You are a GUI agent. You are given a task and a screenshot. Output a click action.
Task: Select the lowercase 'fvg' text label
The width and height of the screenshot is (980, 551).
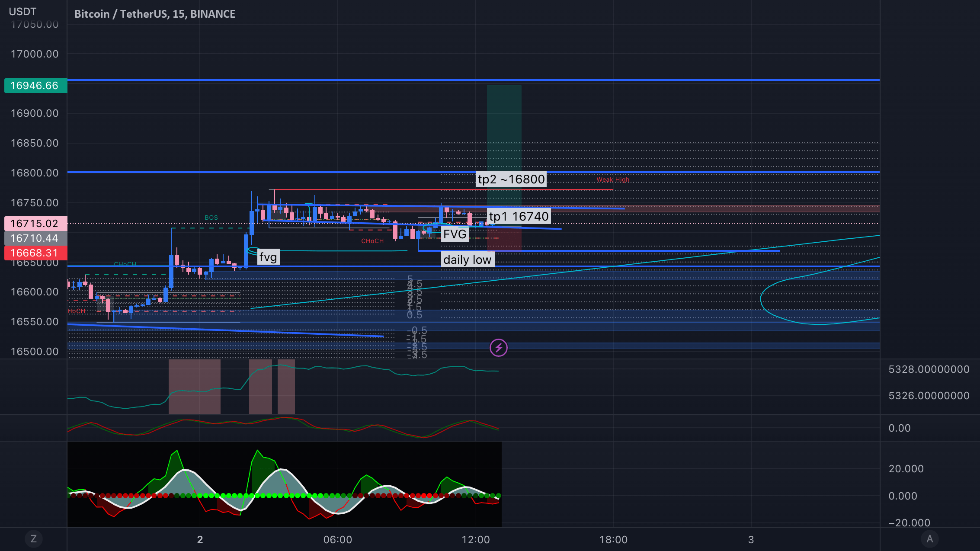coord(268,257)
